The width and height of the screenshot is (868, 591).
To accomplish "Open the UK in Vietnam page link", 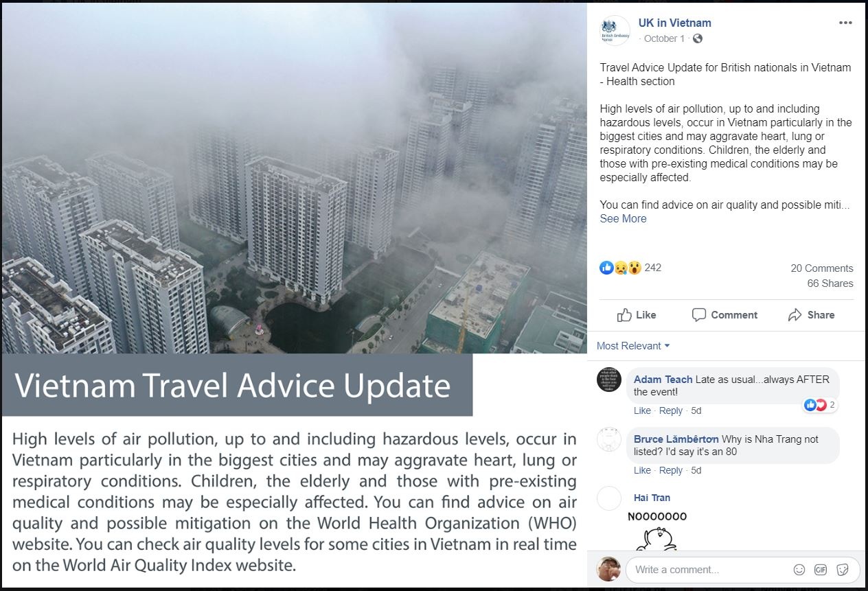I will pyautogui.click(x=674, y=23).
